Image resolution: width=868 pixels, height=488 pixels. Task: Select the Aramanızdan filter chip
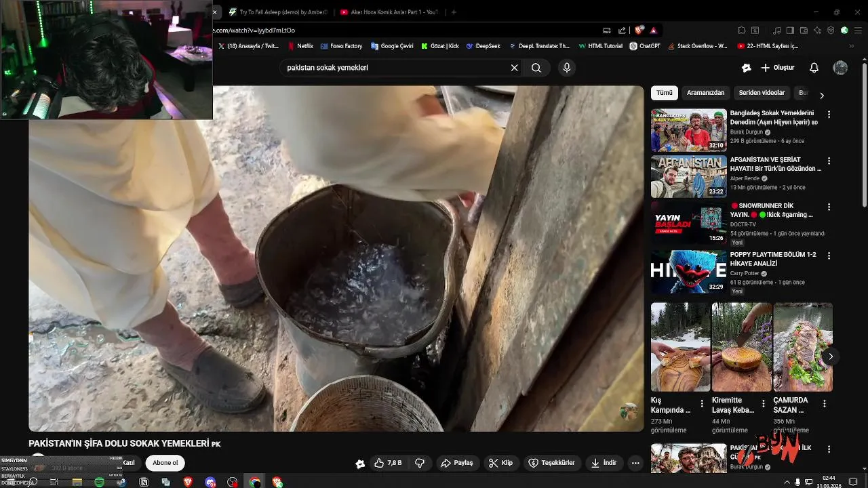point(705,93)
